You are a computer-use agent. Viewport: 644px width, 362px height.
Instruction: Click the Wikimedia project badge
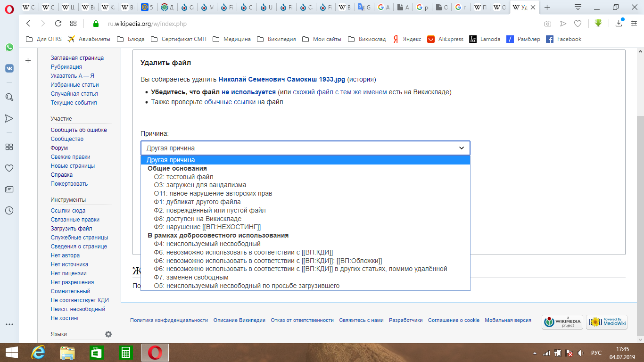coord(562,322)
